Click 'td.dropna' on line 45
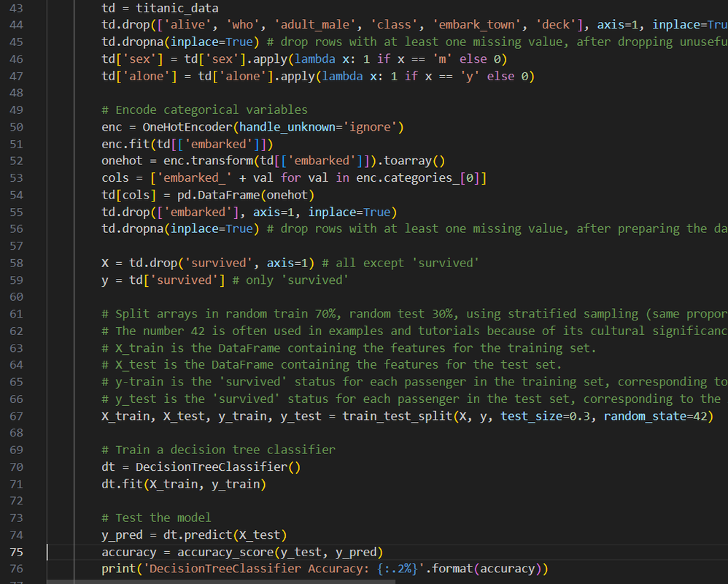 (x=132, y=42)
